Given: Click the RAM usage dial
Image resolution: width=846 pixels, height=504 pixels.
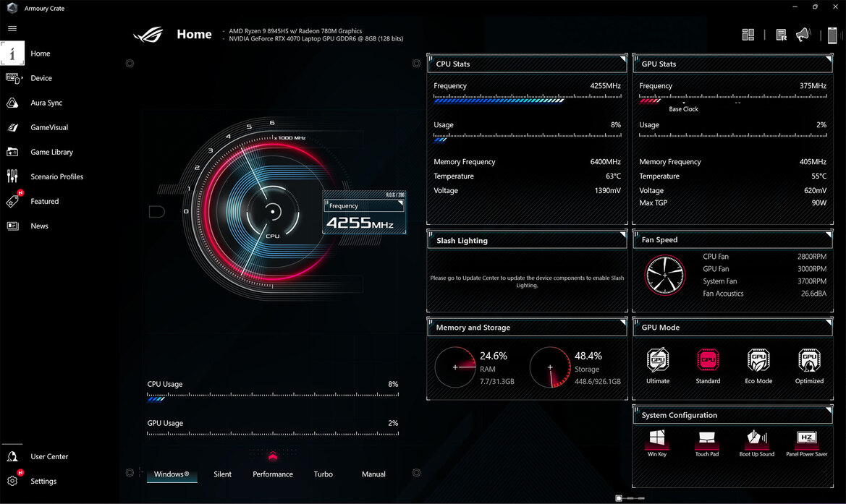Looking at the screenshot, I should (x=454, y=367).
